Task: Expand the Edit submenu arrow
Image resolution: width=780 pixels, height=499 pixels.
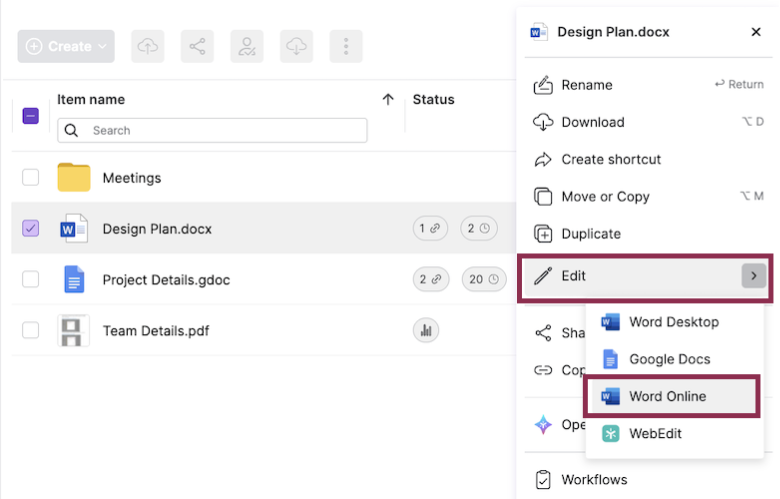Action: click(x=753, y=275)
